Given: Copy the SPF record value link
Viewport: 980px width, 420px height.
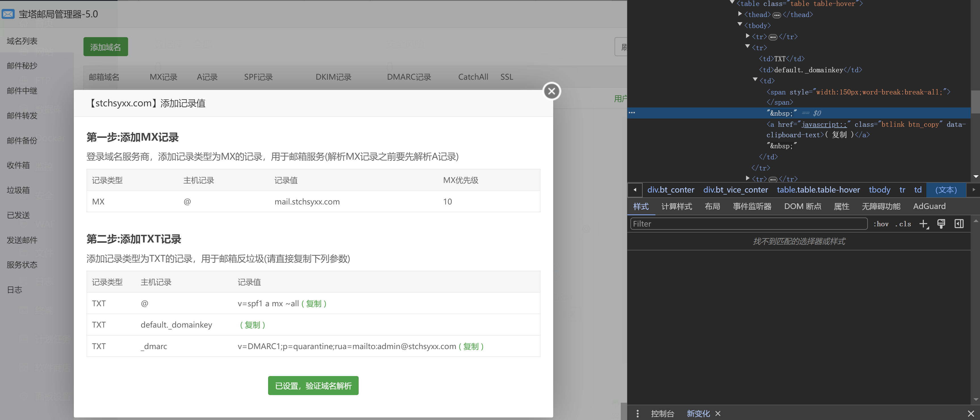Looking at the screenshot, I should [x=314, y=304].
